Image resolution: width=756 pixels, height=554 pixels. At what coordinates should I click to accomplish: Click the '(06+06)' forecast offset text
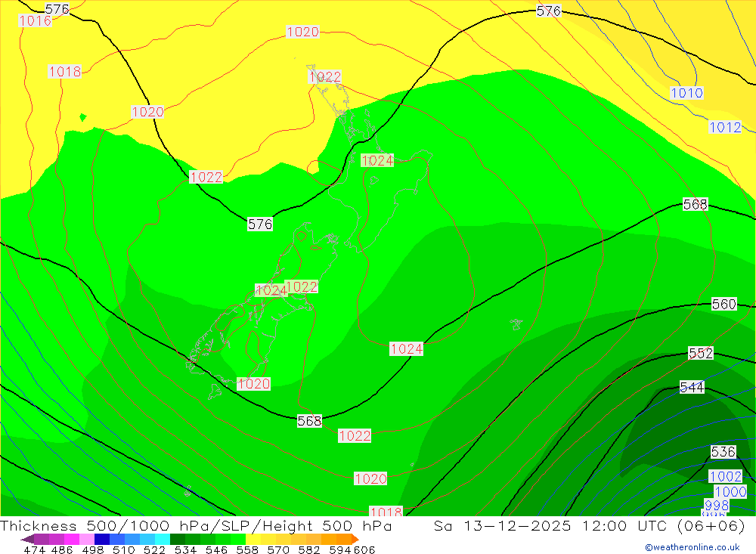coord(711,526)
